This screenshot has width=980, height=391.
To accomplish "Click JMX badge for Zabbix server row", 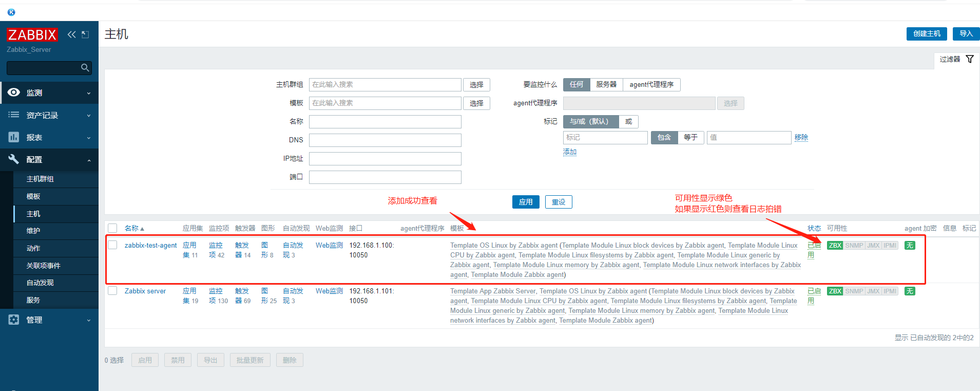I will (x=873, y=291).
